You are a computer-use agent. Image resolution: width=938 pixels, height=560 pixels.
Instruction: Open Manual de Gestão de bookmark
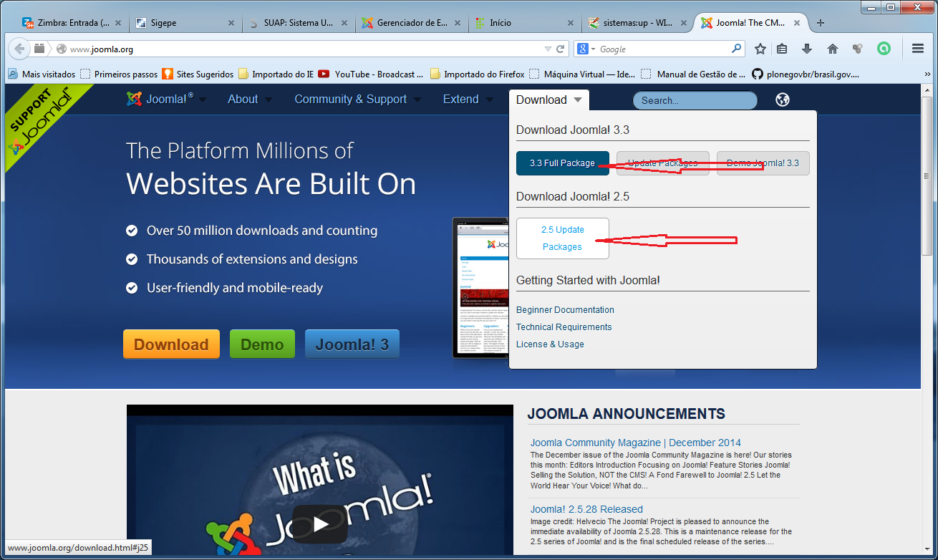(x=694, y=74)
